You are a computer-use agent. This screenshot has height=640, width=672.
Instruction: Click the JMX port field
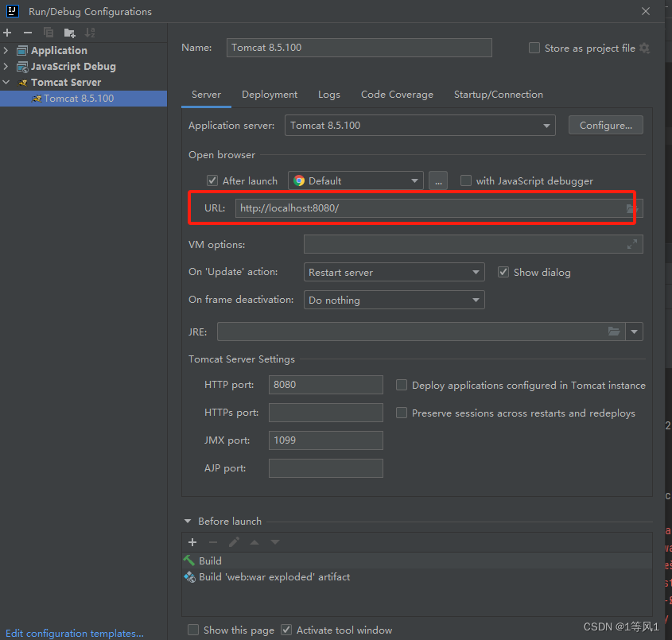click(326, 440)
